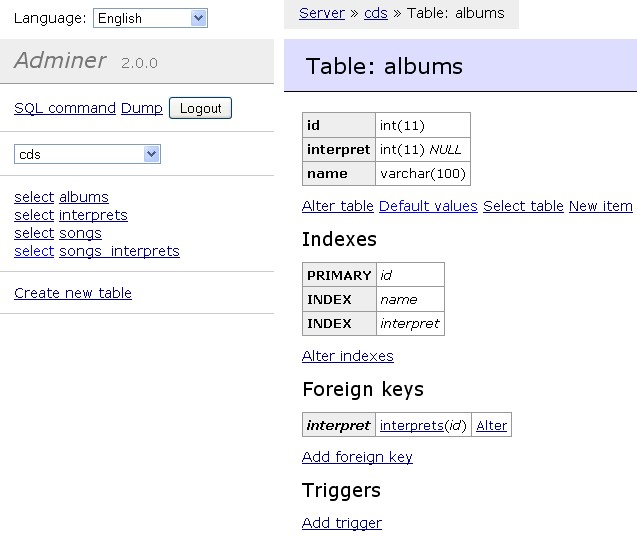Navigate to cds database breadcrumb

coord(376,13)
